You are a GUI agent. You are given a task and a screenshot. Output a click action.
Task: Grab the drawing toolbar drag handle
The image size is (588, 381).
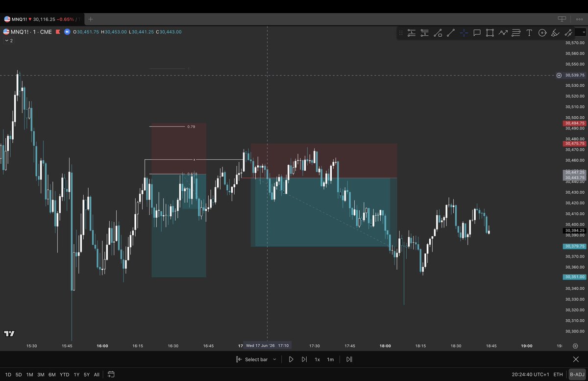pyautogui.click(x=401, y=33)
